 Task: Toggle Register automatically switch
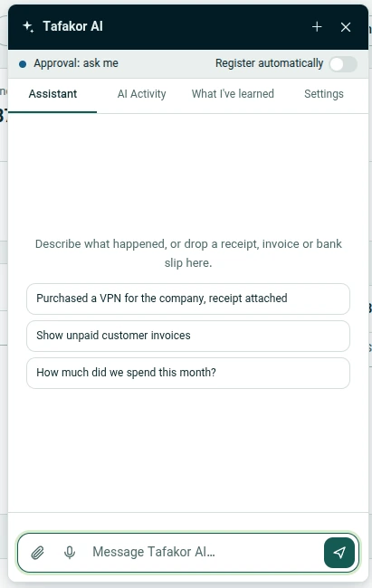click(343, 63)
